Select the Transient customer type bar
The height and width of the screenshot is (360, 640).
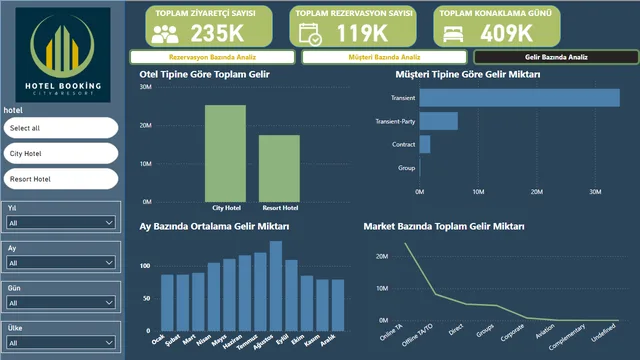pyautogui.click(x=520, y=98)
